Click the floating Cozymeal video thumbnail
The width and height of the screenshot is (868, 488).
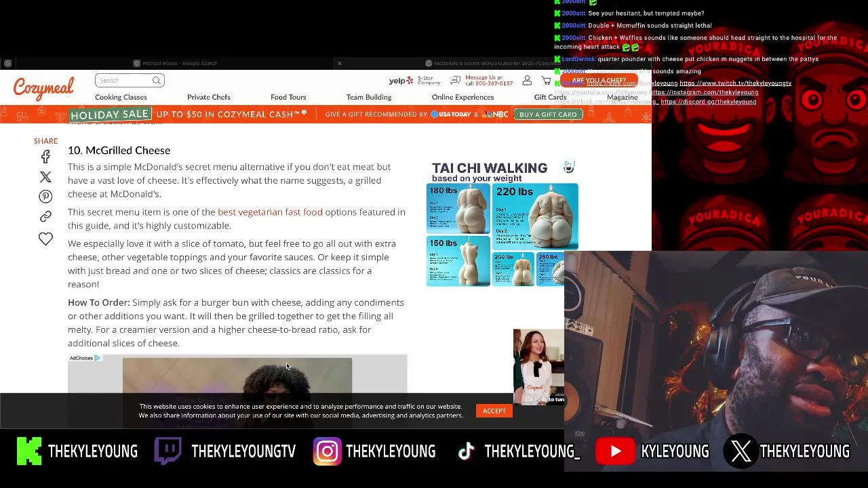538,367
